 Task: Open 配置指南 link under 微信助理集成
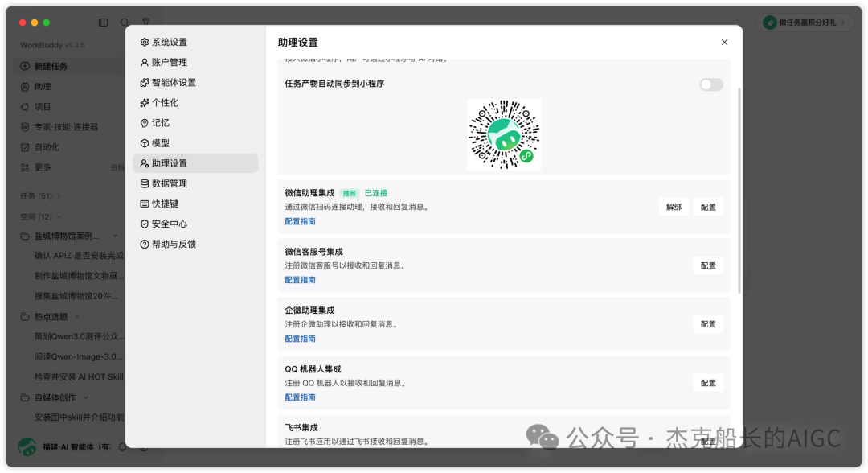[300, 221]
